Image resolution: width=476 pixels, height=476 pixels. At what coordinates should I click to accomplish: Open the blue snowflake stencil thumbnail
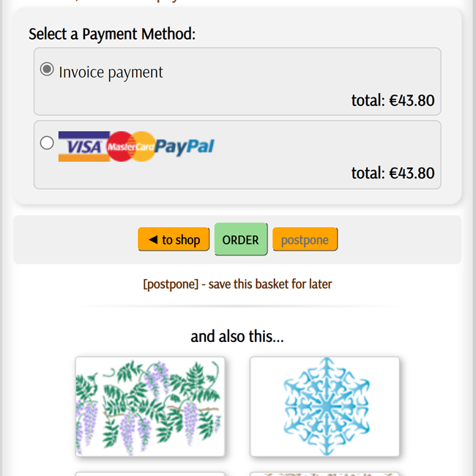click(324, 406)
